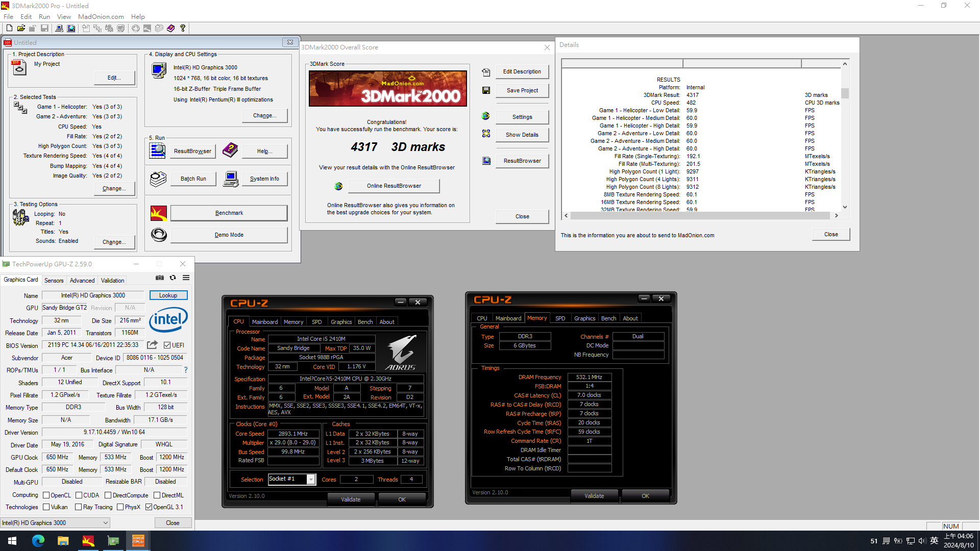Toggle the DirectCompute checkbox
The width and height of the screenshot is (980, 551).
(108, 495)
